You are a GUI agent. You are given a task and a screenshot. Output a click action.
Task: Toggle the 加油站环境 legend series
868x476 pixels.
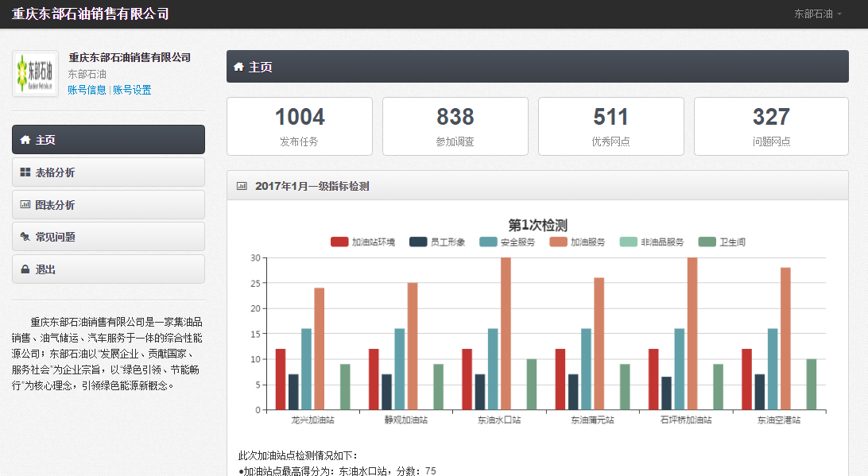tap(362, 242)
